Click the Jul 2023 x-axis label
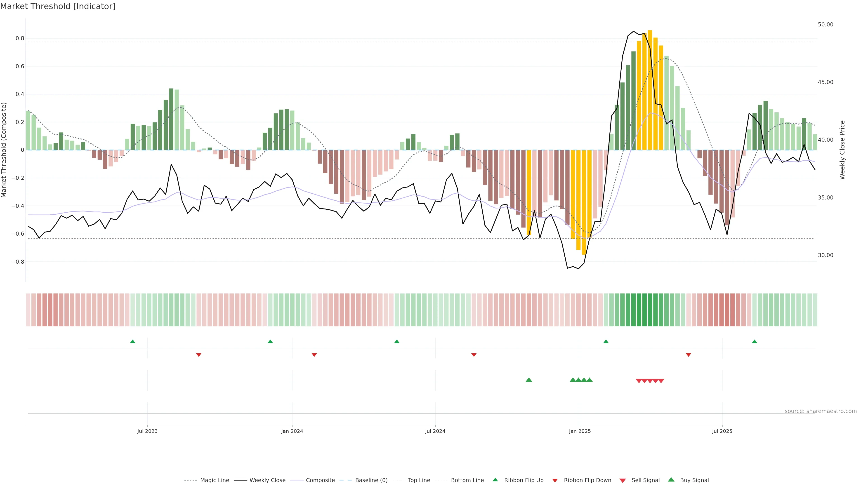Image resolution: width=868 pixels, height=488 pixels. tap(147, 431)
